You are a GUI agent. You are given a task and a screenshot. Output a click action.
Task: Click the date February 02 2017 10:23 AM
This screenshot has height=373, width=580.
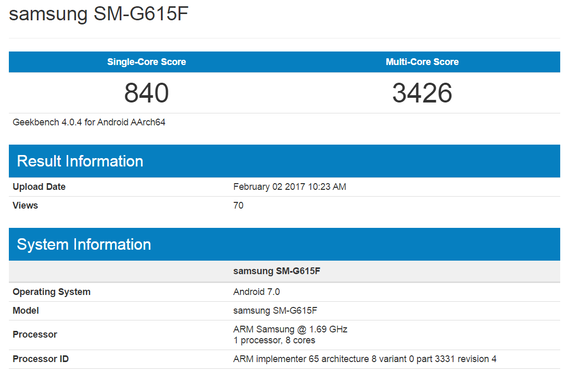290,187
